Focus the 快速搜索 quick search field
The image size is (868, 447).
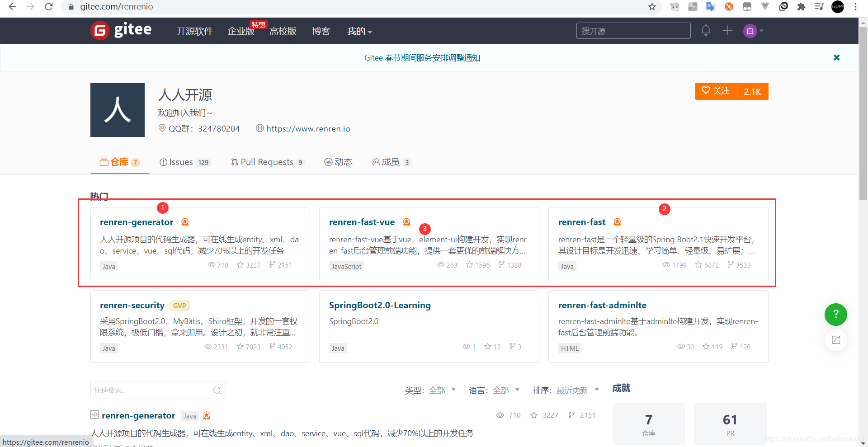pos(158,391)
